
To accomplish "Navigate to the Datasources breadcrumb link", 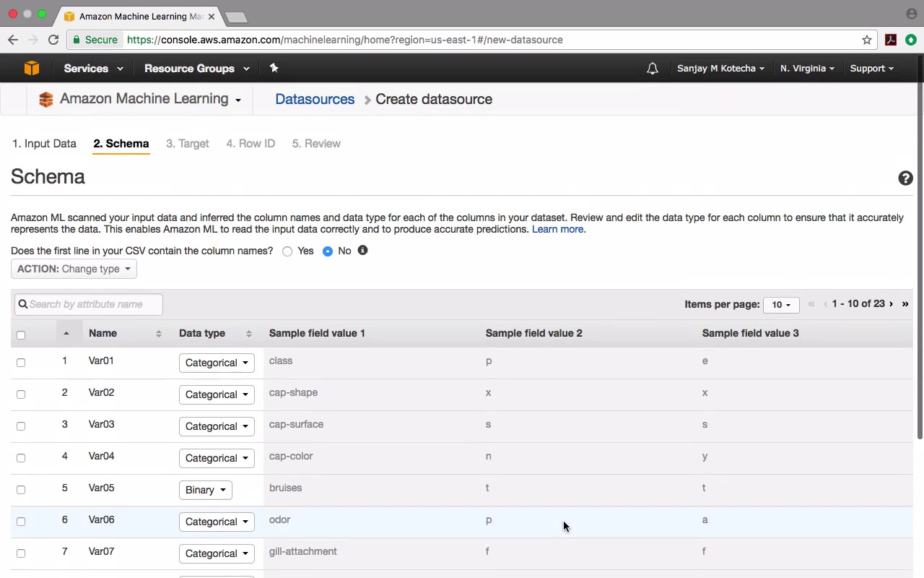I will (315, 99).
